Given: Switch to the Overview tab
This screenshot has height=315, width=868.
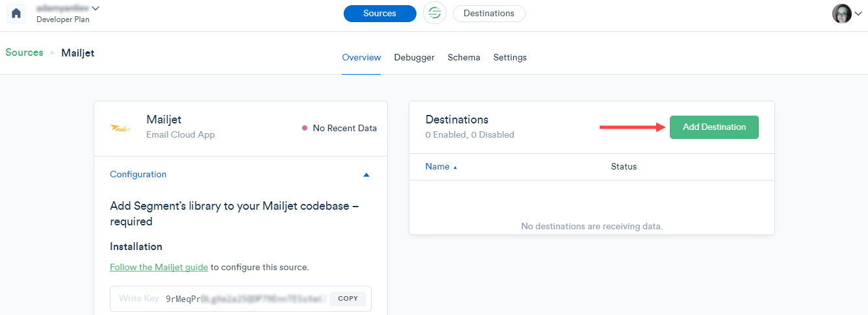Looking at the screenshot, I should (361, 58).
